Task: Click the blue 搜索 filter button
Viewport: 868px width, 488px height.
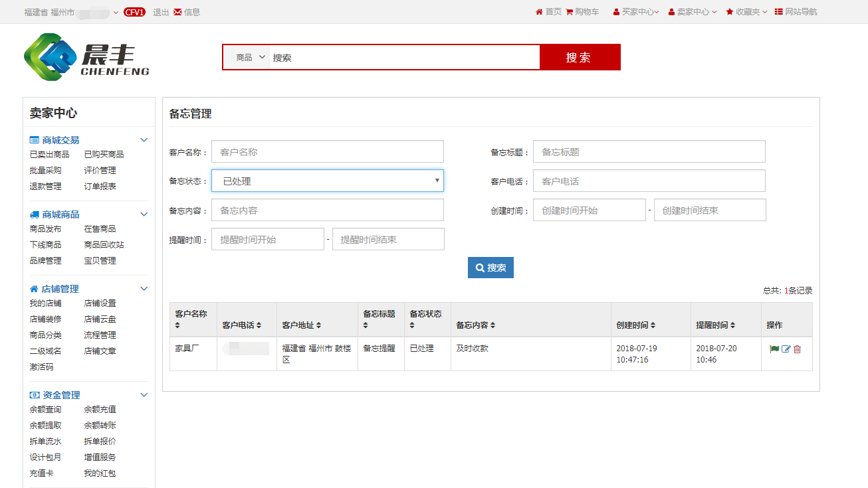Action: tap(490, 268)
